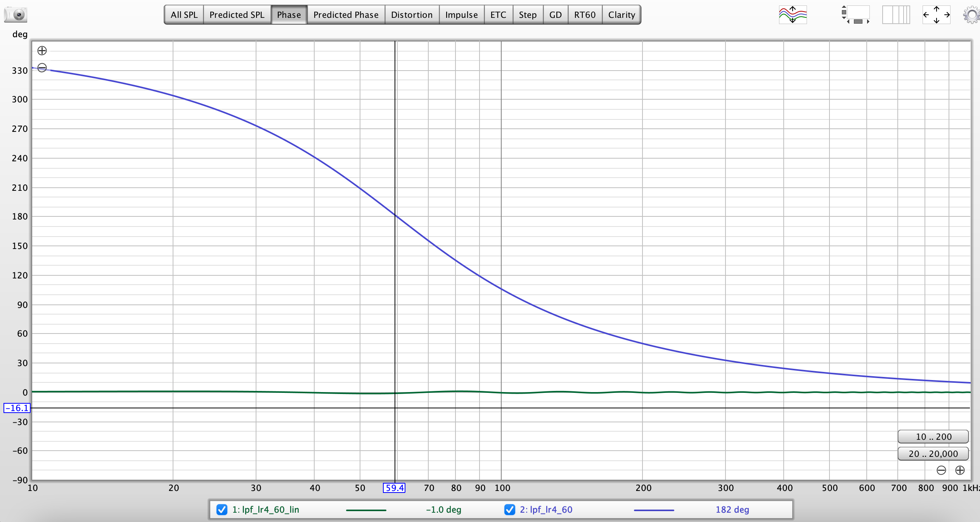Click the lpf_lr4_60_lin trace label

[x=266, y=510]
